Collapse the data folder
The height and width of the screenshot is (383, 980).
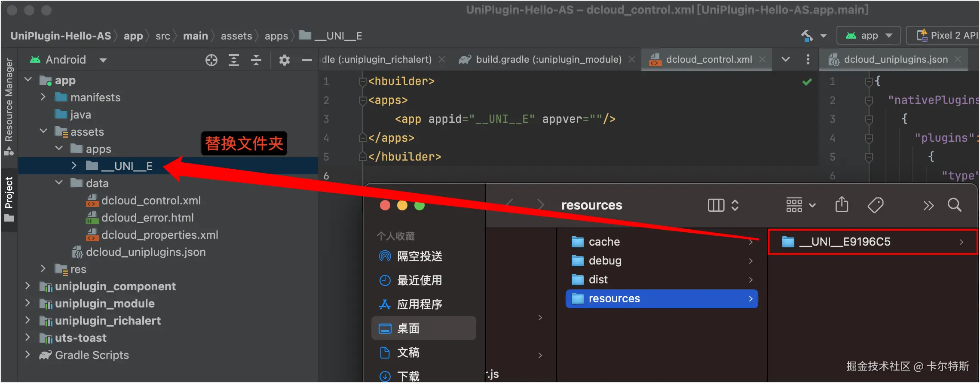(59, 182)
